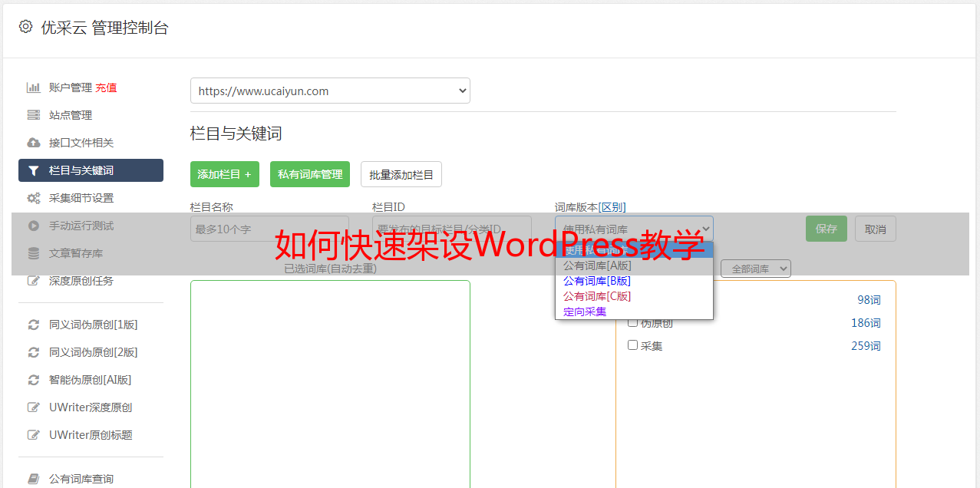Image resolution: width=980 pixels, height=488 pixels.
Task: Click the book icon for 公有词库查询
Action: (x=34, y=479)
